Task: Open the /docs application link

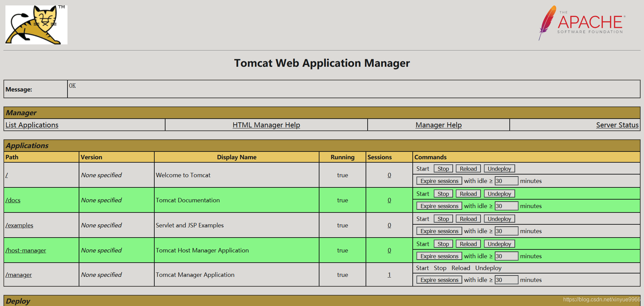Action: tap(13, 200)
